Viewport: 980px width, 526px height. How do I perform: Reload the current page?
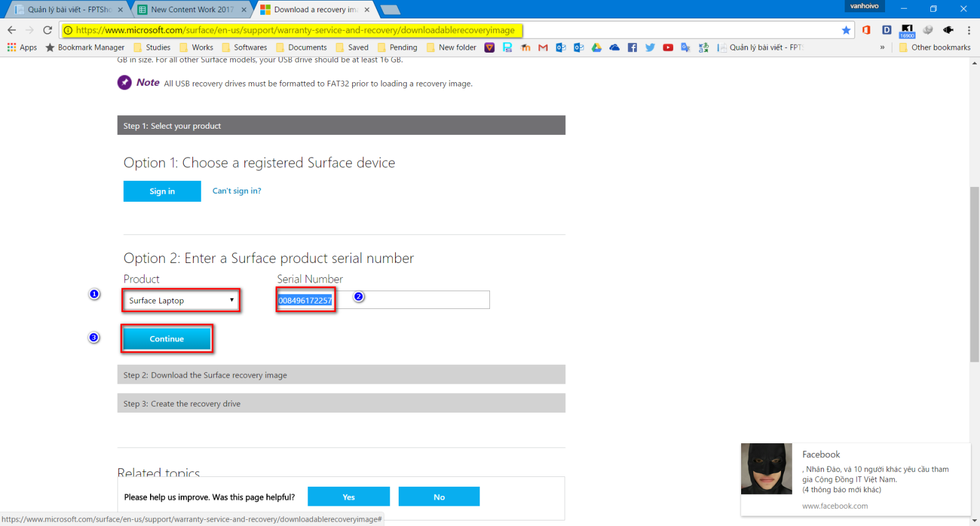[48, 30]
